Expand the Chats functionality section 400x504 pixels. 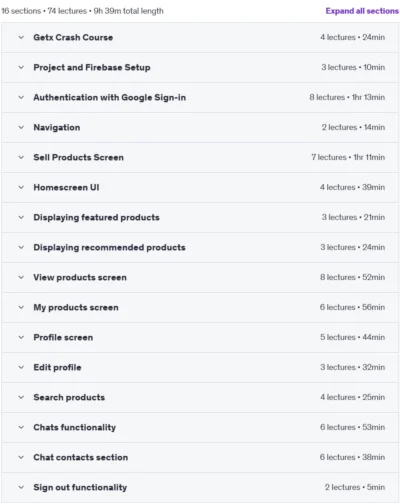200,427
